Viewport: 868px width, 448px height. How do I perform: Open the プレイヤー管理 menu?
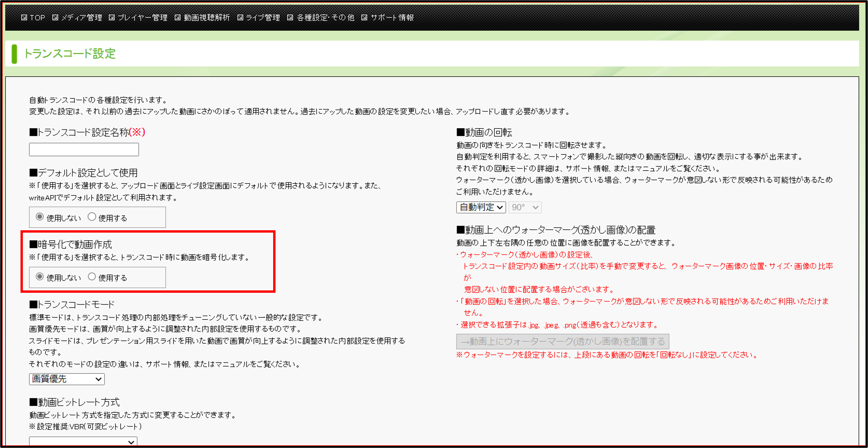142,17
